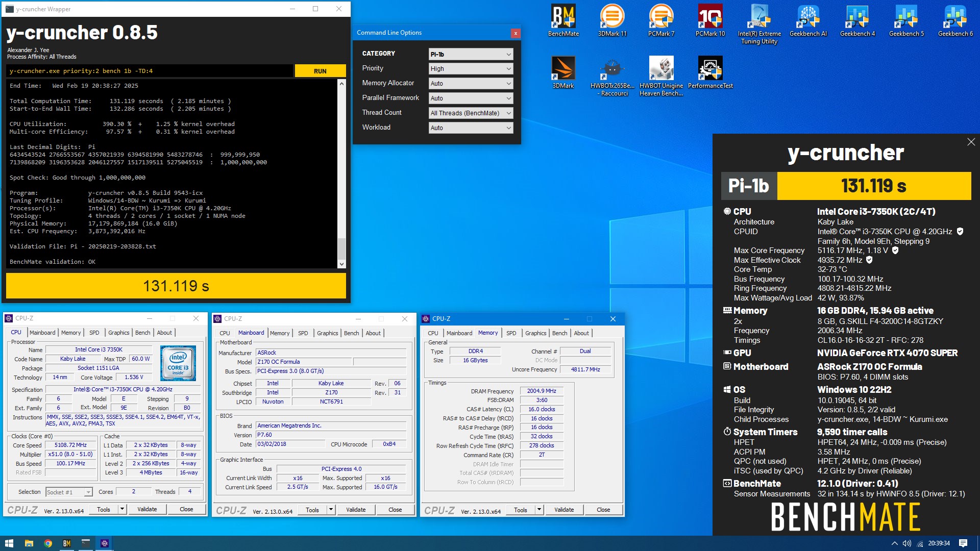Click the BIOS Version value P7.60
Viewport: 980px width, 551px height.
pyautogui.click(x=331, y=435)
